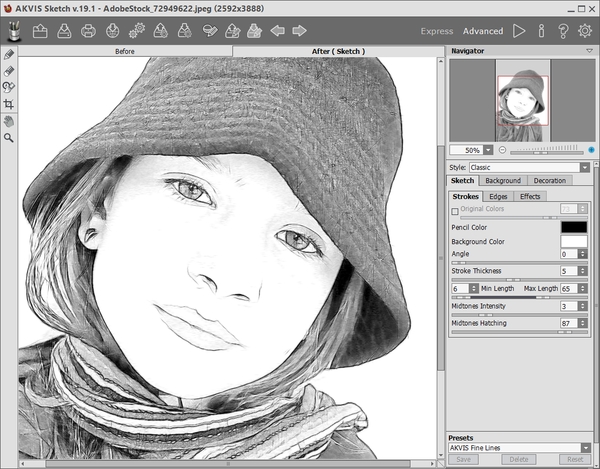Click the Load drawing icon

[x=161, y=31]
